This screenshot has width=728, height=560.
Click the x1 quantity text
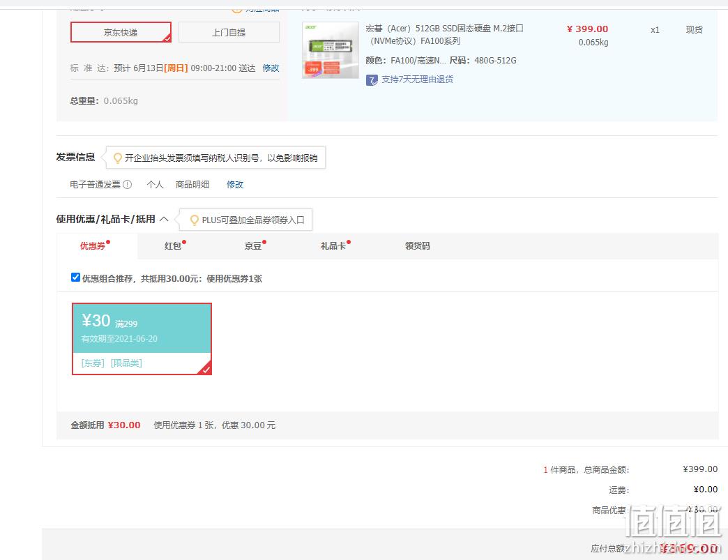[x=655, y=30]
